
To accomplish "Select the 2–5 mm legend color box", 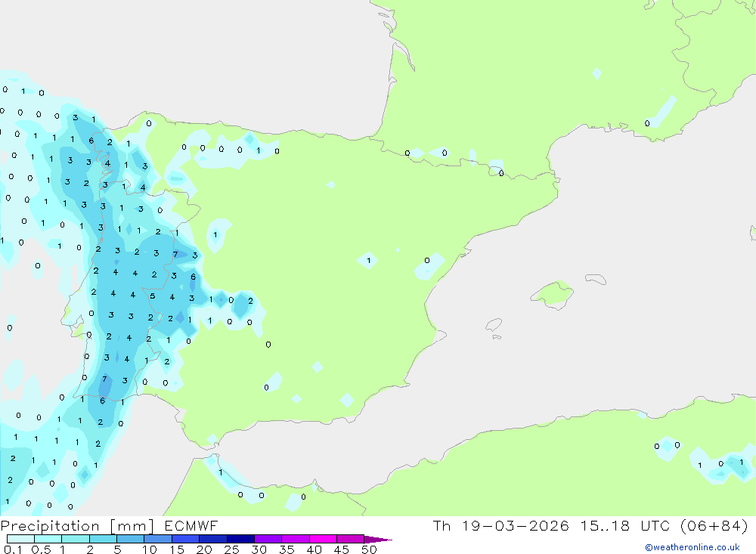I will 103,539.
